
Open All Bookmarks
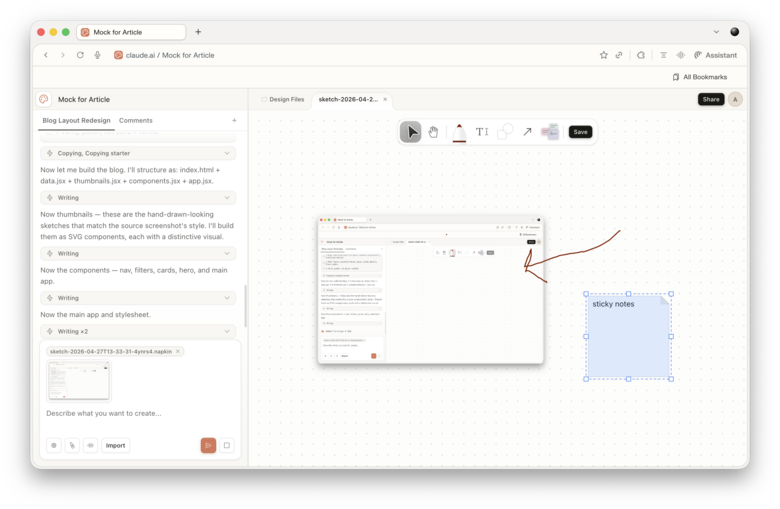700,77
